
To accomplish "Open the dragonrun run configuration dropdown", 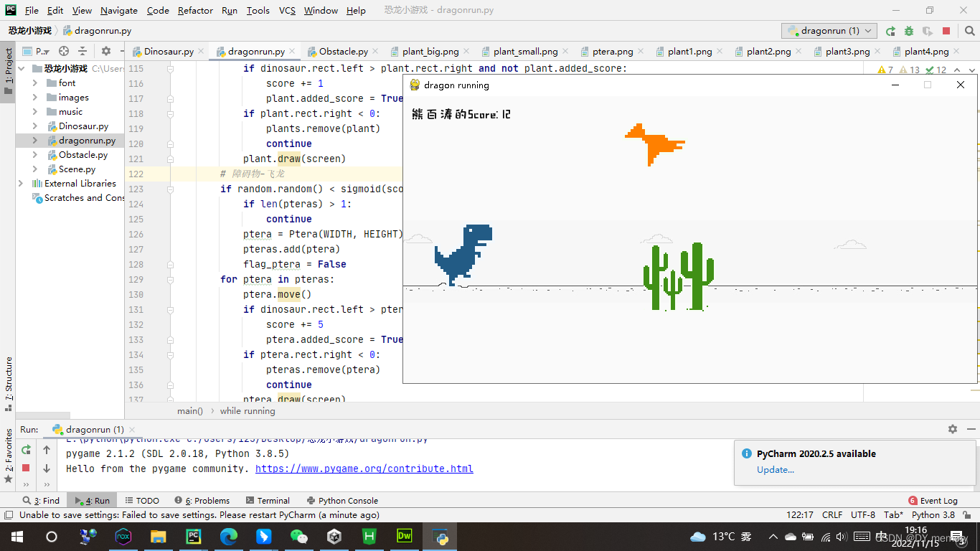I will (829, 31).
